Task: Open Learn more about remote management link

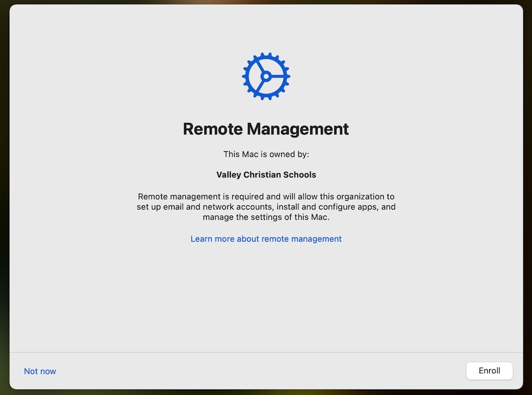Action: click(266, 239)
